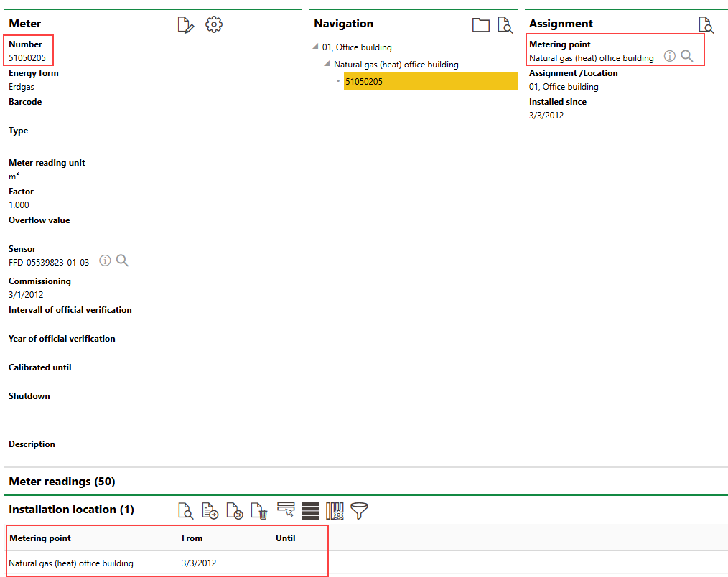Show info for the Metering point
The image size is (728, 577).
pyautogui.click(x=669, y=56)
